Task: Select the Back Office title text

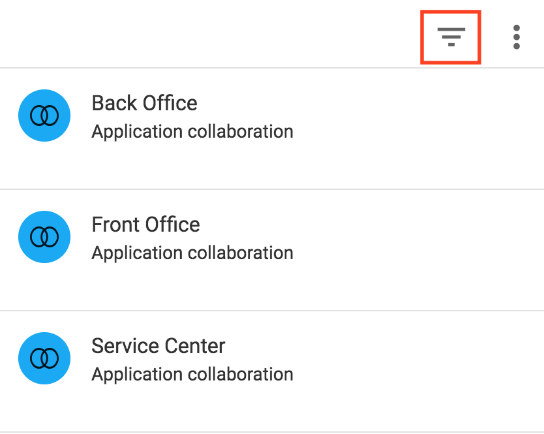Action: click(144, 103)
